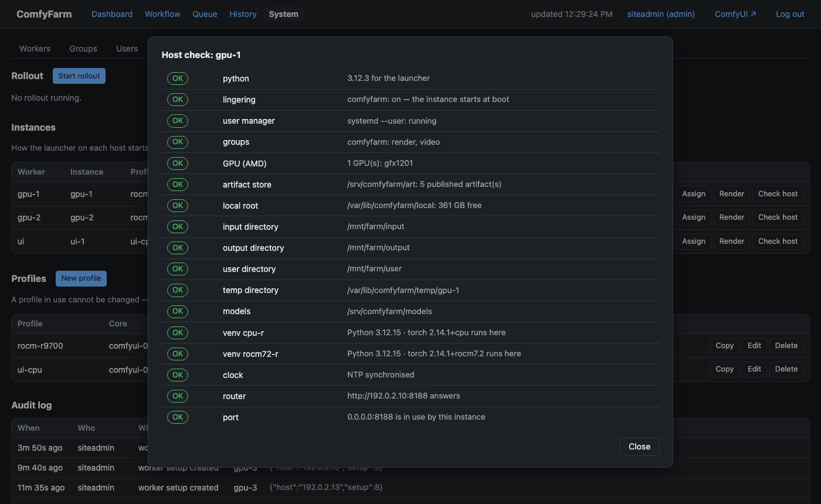Click 'http://192.0.2.10:8188 answers' text
Screen dimensions: 821x504
click(403, 396)
